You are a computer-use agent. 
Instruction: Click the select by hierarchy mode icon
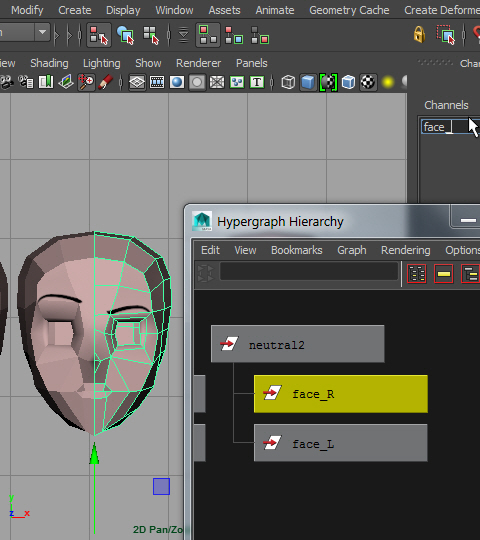tap(99, 35)
